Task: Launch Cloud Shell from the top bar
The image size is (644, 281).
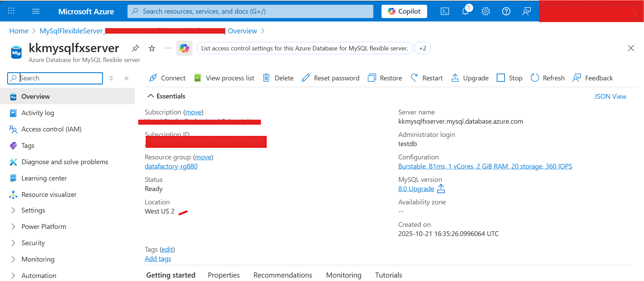Action: (445, 11)
